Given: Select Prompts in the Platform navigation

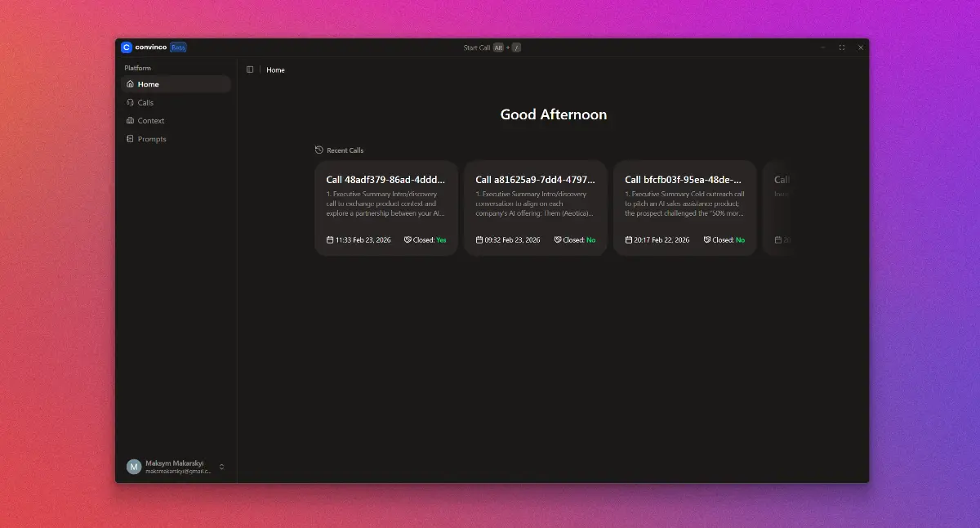Looking at the screenshot, I should 152,139.
